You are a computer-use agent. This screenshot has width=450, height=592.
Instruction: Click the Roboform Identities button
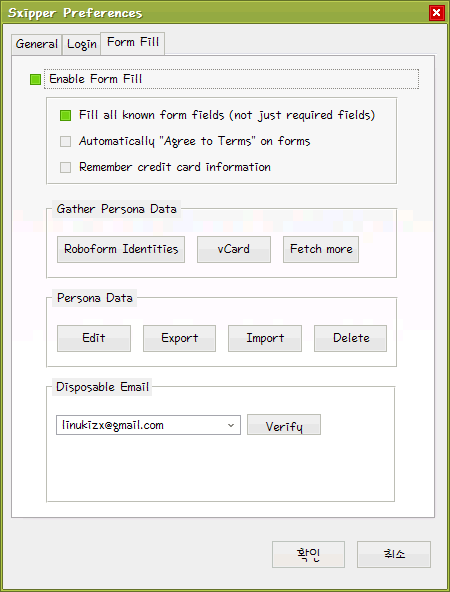click(x=121, y=249)
